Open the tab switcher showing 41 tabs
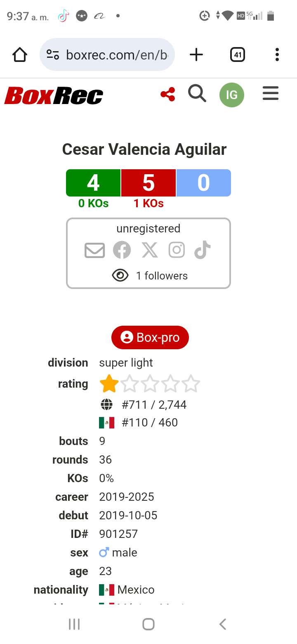Screen dimensions: 297x644 coord(237,54)
